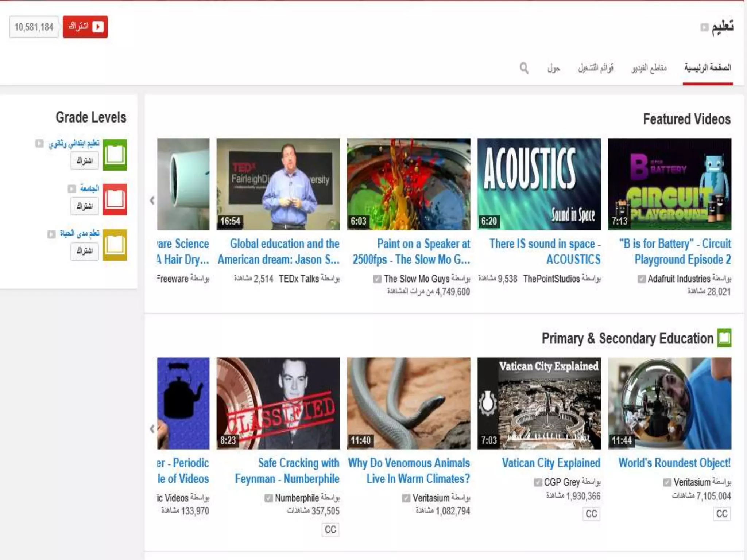
Task: Open the Videos tab (مقاطع الفيديو)
Action: click(x=649, y=68)
